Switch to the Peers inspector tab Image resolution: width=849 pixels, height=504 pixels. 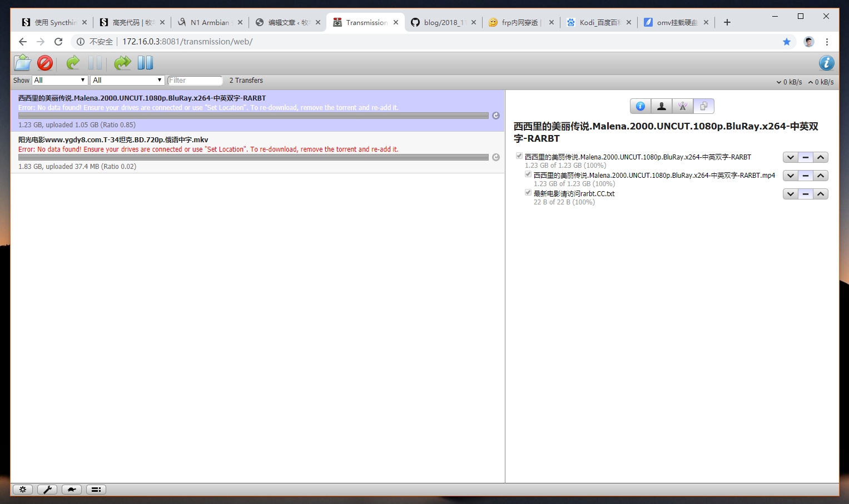pyautogui.click(x=662, y=106)
